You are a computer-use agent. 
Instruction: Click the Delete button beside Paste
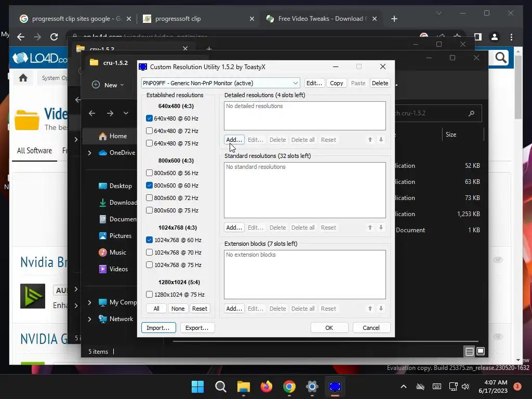click(380, 83)
